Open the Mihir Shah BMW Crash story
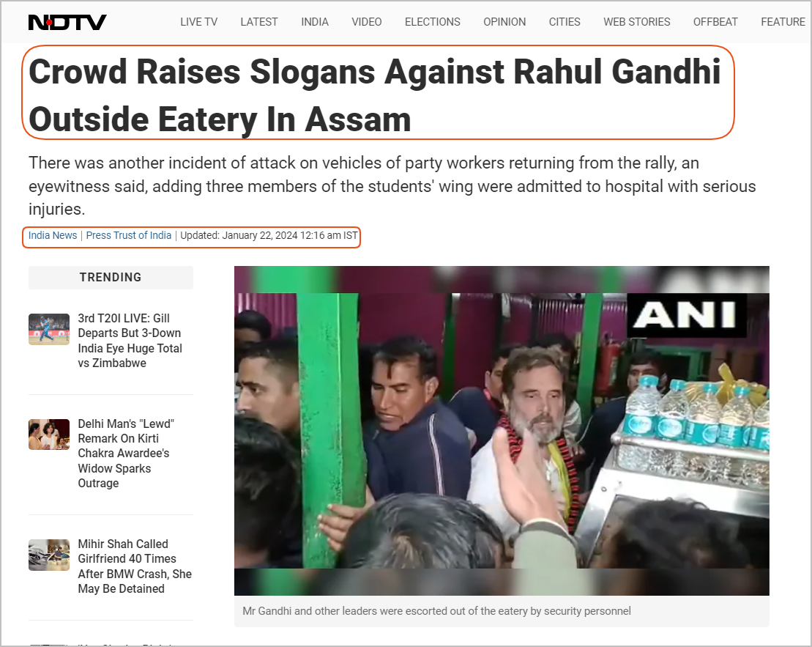 135,566
